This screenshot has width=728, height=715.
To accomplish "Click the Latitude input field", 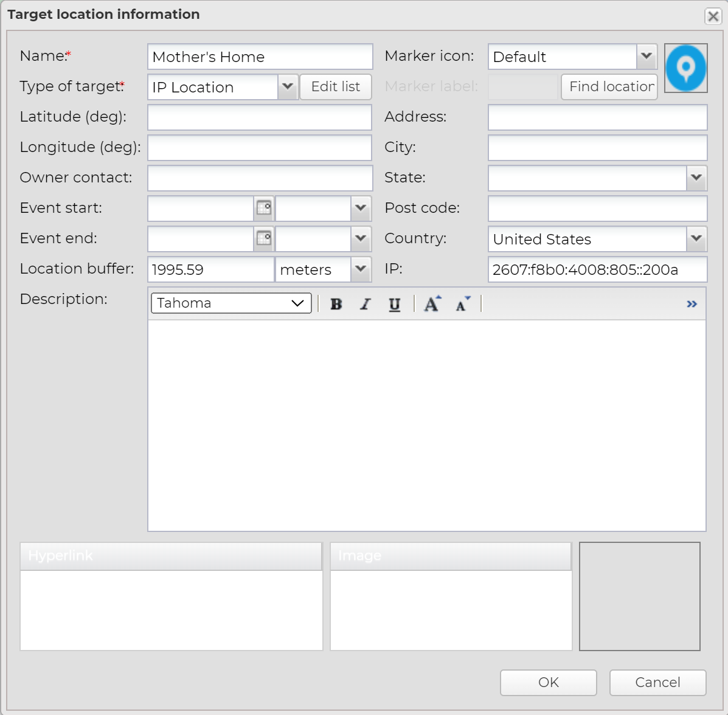I will [x=260, y=117].
